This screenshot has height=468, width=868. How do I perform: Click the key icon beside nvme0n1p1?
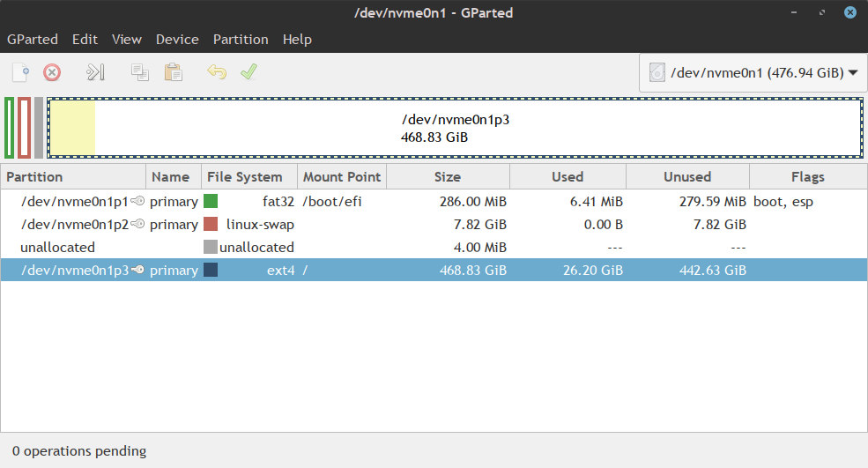point(137,202)
